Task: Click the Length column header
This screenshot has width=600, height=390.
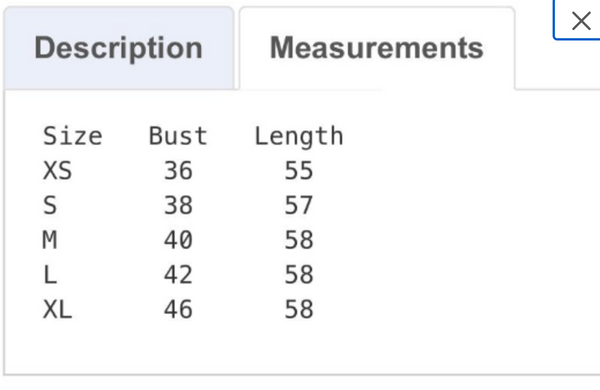Action: [299, 136]
